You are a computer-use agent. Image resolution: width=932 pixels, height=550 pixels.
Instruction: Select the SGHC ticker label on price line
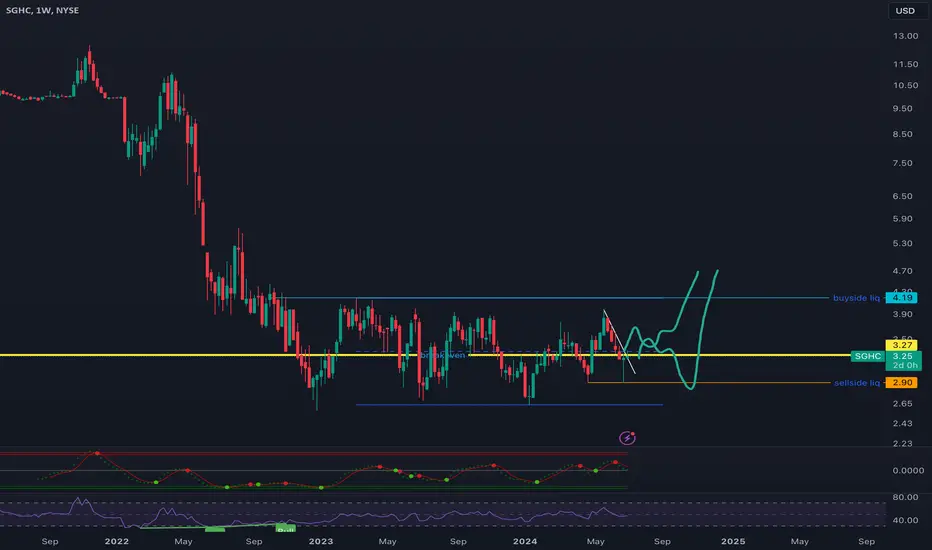pyautogui.click(x=868, y=356)
